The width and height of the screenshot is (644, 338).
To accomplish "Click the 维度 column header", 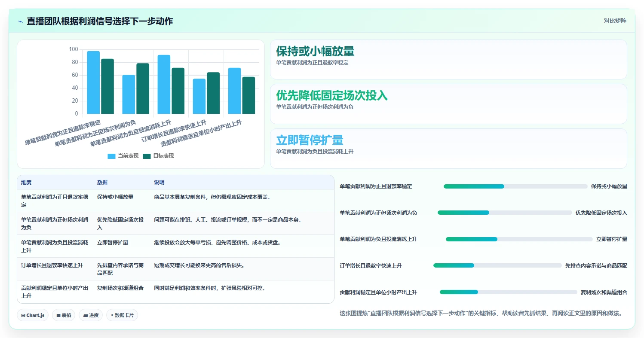I will [26, 183].
